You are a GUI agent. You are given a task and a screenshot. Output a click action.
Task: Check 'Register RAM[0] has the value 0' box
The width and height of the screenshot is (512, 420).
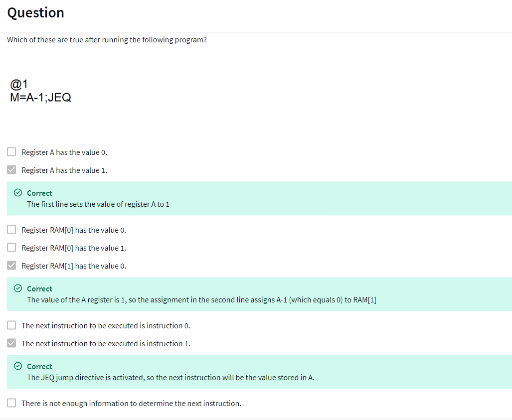coord(11,229)
